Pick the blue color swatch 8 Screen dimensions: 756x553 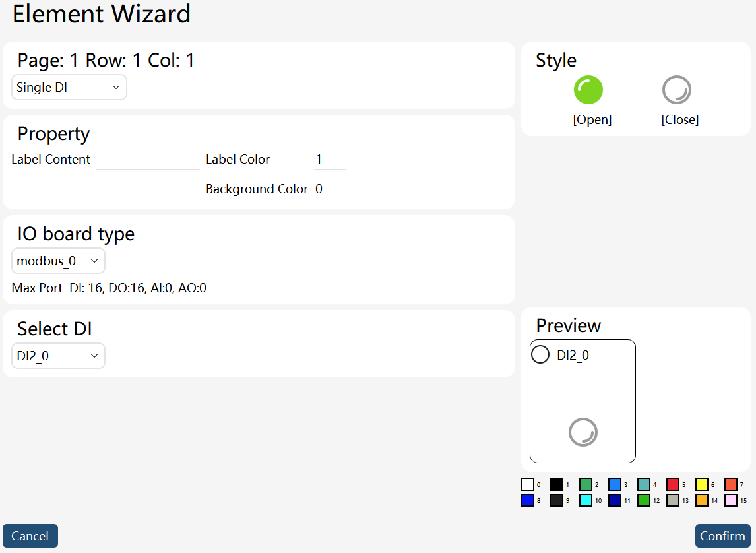528,500
